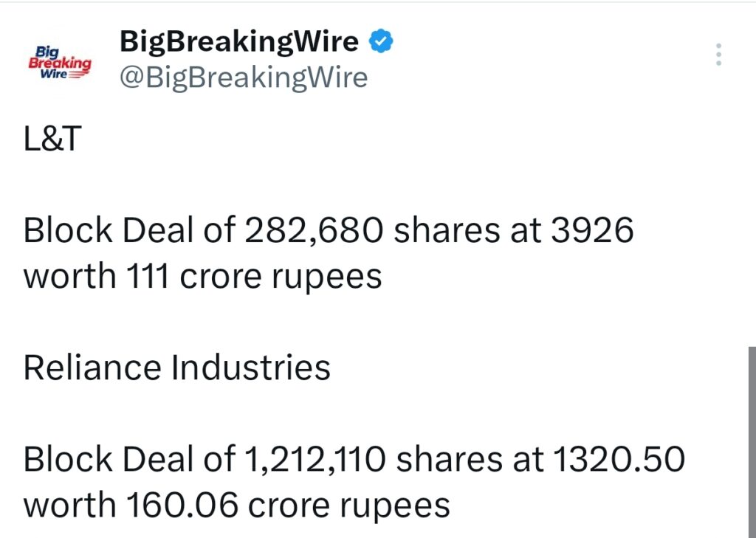The image size is (756, 538).
Task: Click the Reliance Industries line of text
Action: coord(177,367)
